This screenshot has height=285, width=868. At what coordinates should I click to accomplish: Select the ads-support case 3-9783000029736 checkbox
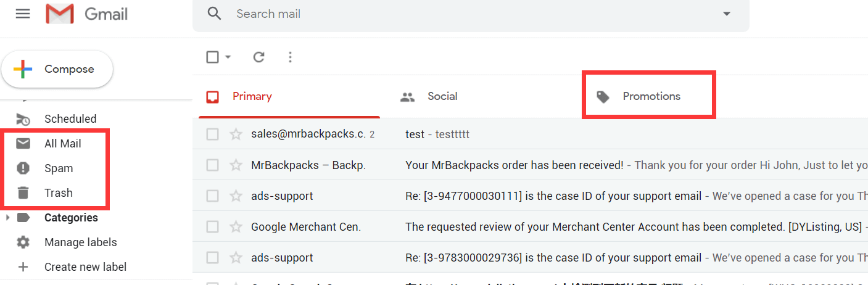point(212,257)
